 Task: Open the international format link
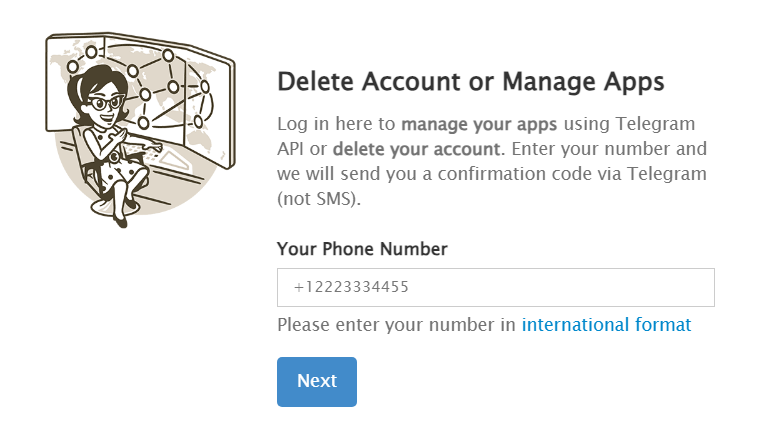pos(606,325)
